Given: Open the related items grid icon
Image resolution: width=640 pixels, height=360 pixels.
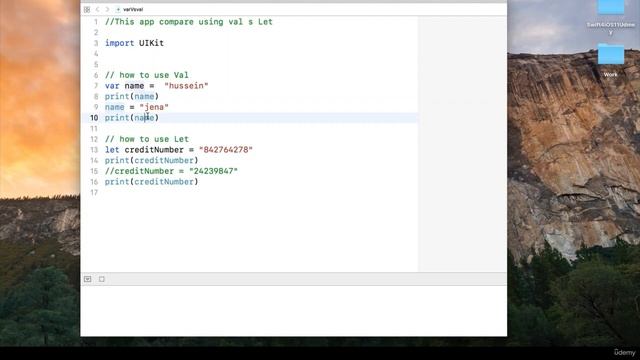Looking at the screenshot, I should [87, 9].
